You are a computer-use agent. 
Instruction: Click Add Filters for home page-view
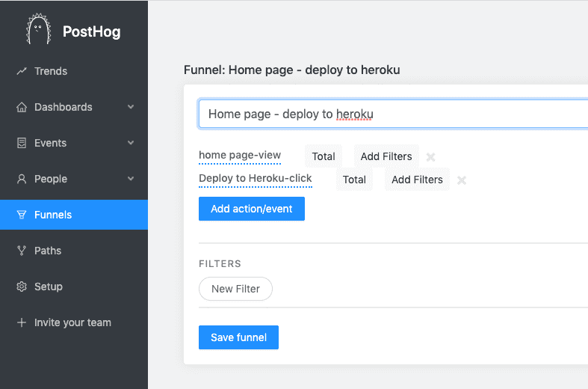coord(386,156)
